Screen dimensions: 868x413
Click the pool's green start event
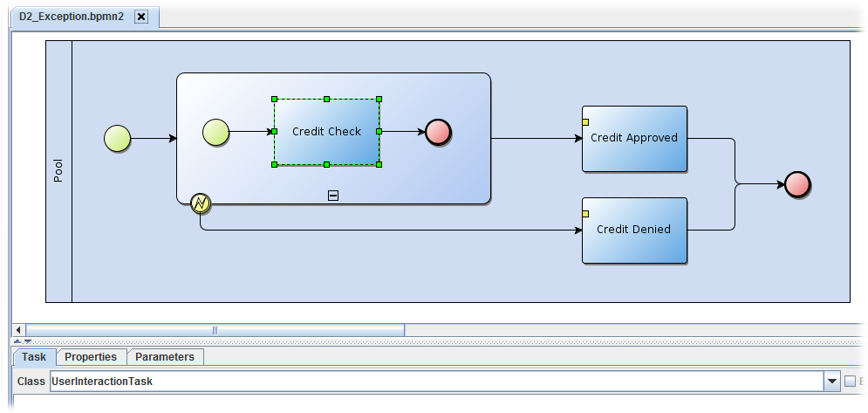point(117,138)
